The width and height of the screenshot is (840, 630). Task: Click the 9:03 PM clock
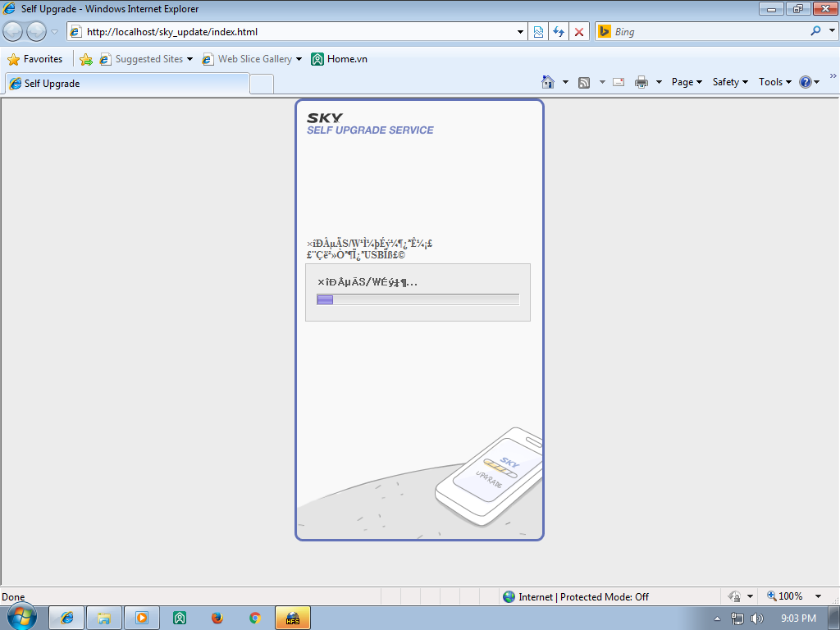(x=798, y=619)
